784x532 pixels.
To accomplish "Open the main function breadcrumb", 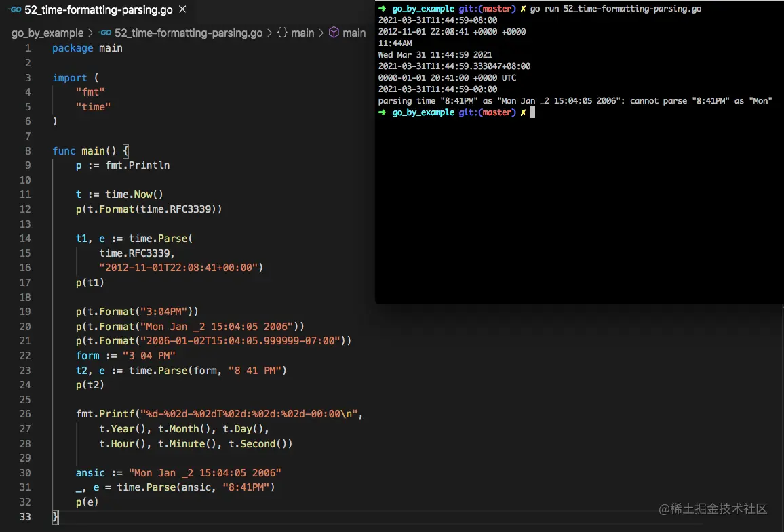I will [x=354, y=33].
